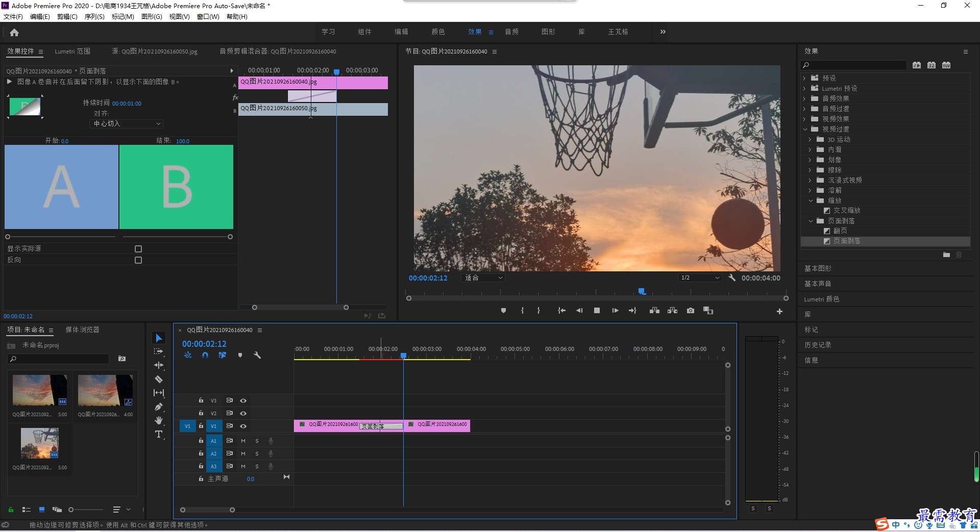Viewport: 980px width, 532px height.
Task: Step back one frame
Action: coord(579,311)
